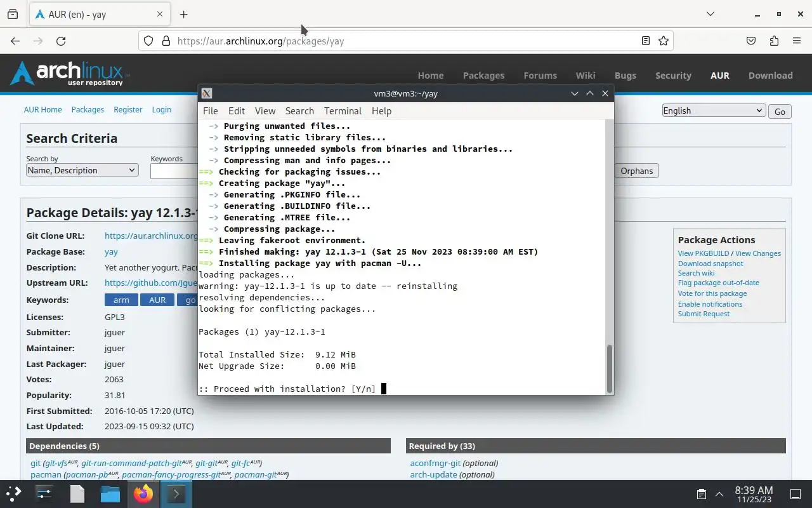Open the Terminal menu
The image size is (812, 508).
point(343,110)
